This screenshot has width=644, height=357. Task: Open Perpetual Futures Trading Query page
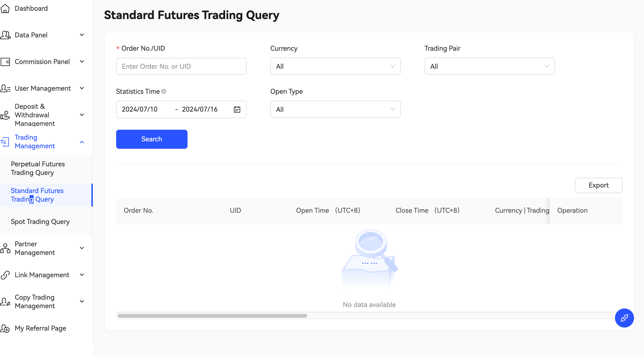pyautogui.click(x=38, y=168)
